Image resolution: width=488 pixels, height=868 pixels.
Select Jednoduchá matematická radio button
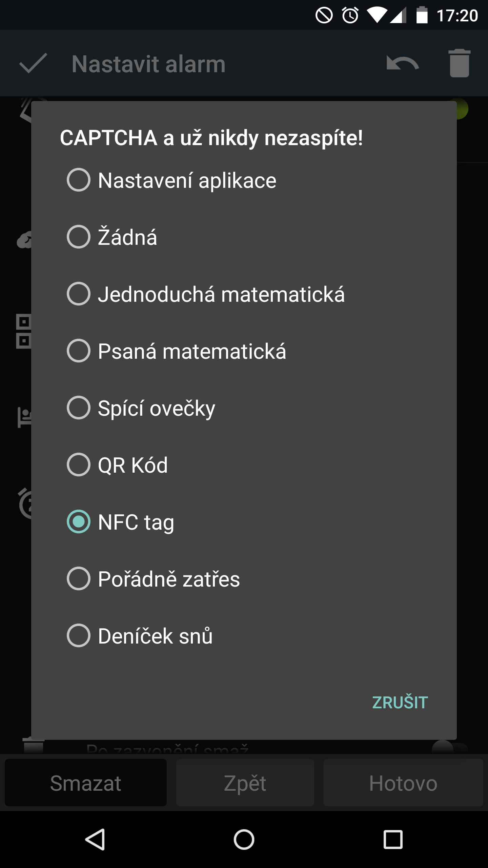(x=79, y=294)
